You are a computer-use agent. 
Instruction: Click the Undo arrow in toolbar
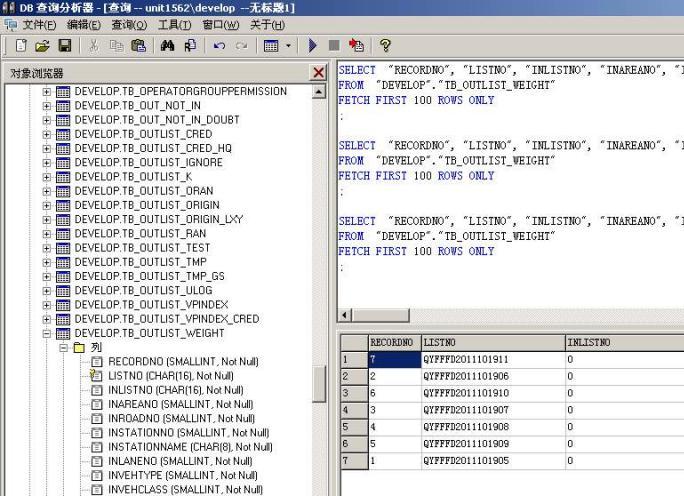pos(218,46)
